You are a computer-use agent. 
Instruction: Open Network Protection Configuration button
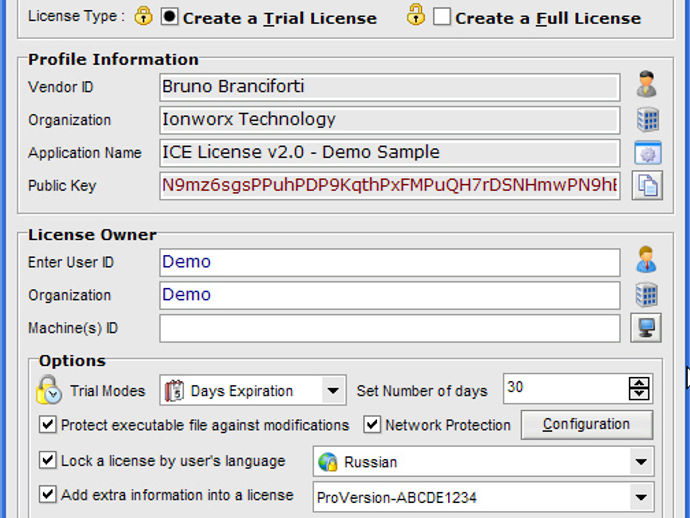(587, 425)
